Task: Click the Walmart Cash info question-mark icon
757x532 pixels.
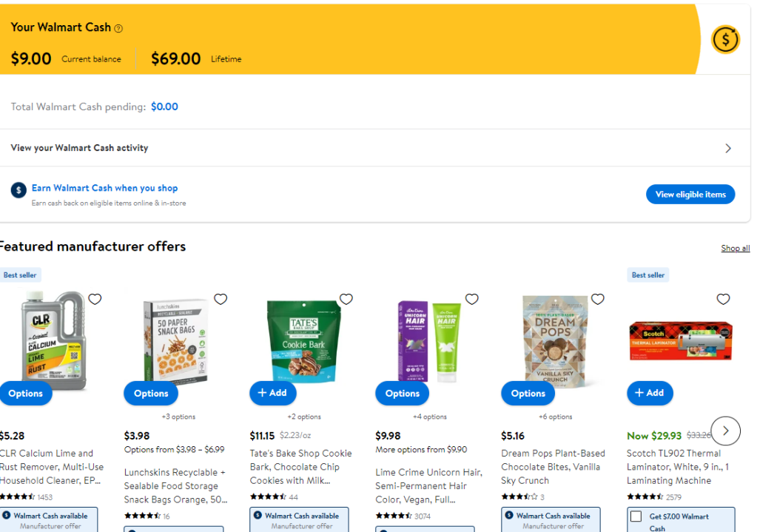Action: tap(118, 28)
